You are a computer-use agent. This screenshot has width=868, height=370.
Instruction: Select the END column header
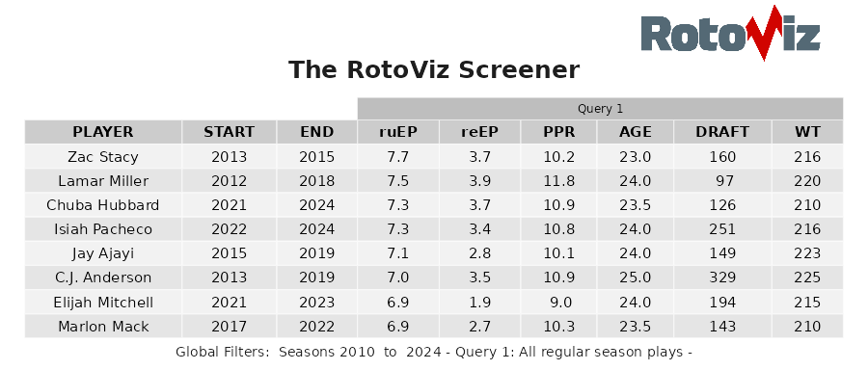pyautogui.click(x=316, y=132)
